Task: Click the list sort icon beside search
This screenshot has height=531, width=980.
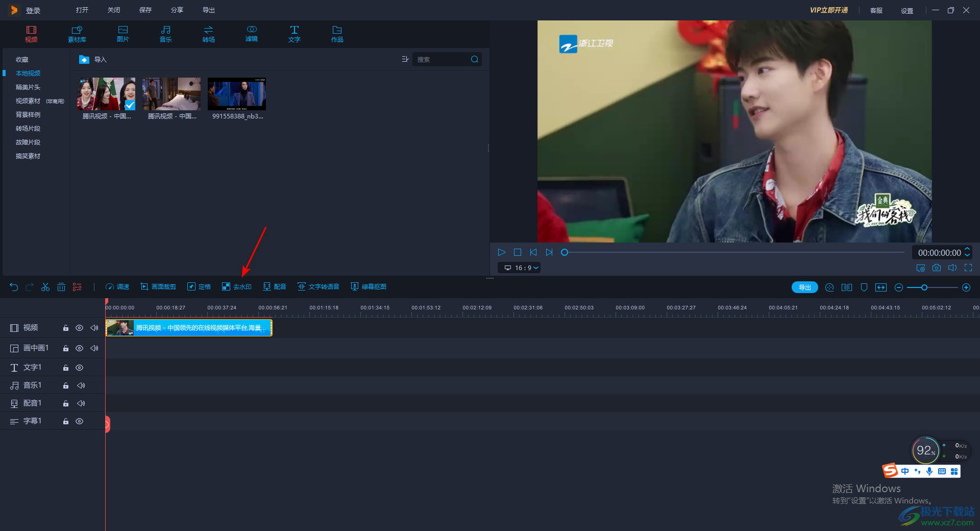Action: [405, 59]
